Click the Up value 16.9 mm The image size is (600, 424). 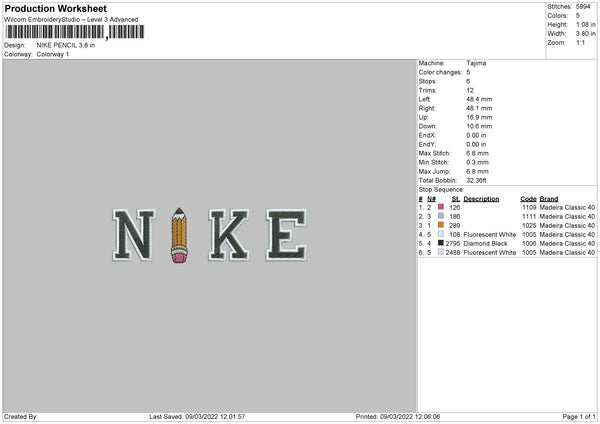[x=479, y=117]
